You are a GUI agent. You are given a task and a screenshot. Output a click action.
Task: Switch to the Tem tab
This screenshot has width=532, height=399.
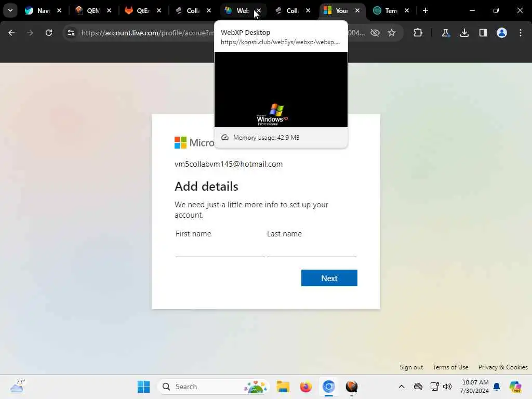pos(386,10)
